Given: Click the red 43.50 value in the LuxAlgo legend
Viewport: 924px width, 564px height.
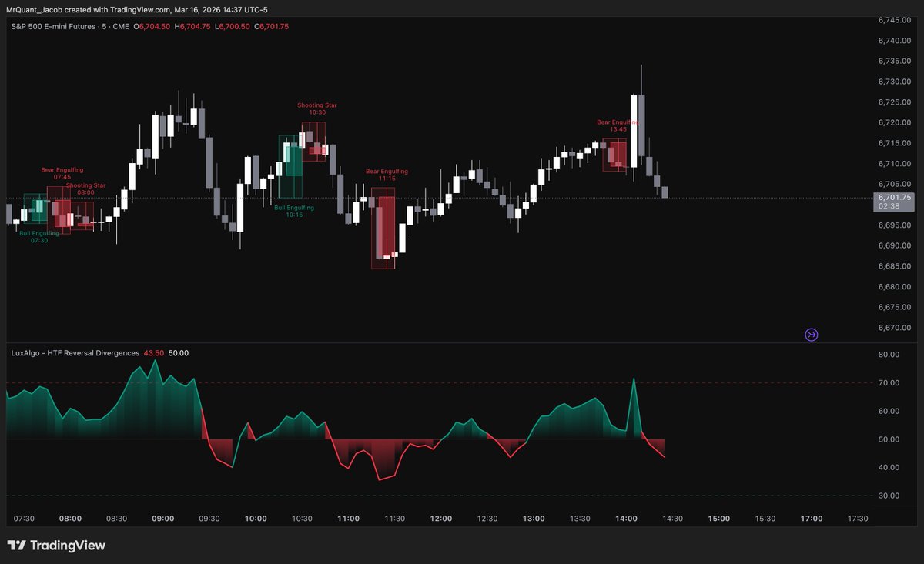Looking at the screenshot, I should (155, 353).
